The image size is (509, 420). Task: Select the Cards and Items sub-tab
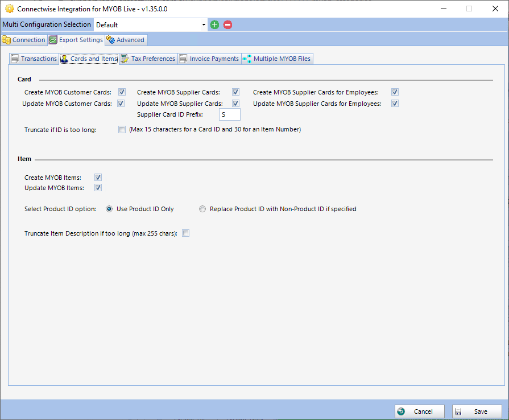pos(89,59)
